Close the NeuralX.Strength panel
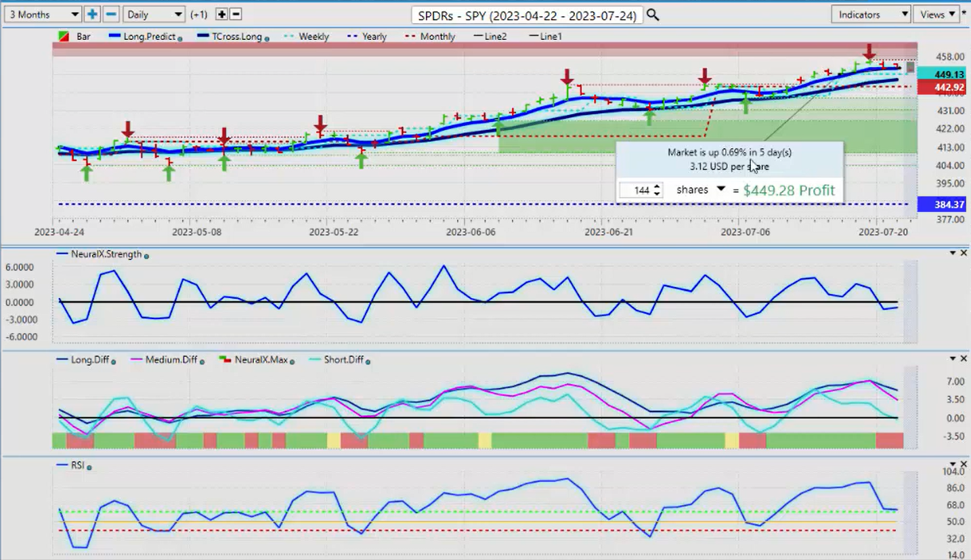971x560 pixels. tap(964, 253)
